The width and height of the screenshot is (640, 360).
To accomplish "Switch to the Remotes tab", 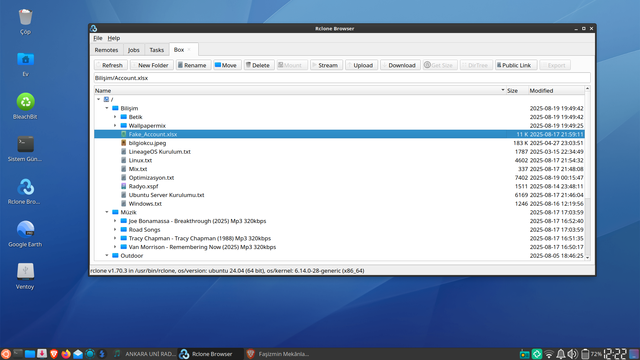I will click(x=106, y=50).
